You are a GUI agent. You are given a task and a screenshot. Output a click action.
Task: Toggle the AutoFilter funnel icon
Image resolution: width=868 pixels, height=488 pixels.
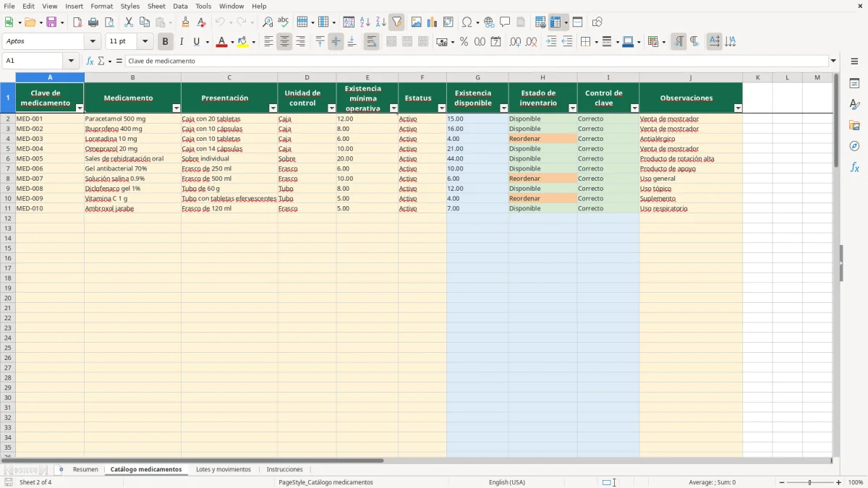396,22
